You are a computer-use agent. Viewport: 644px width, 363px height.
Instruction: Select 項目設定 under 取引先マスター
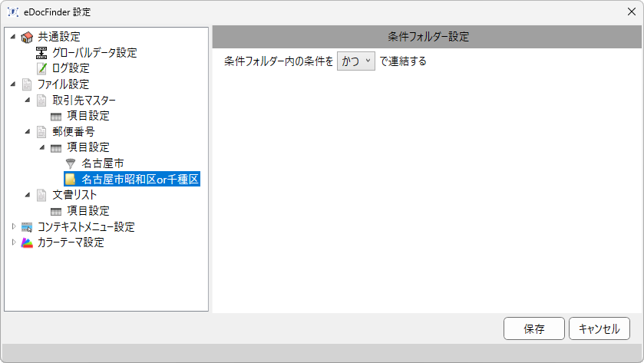pos(88,116)
